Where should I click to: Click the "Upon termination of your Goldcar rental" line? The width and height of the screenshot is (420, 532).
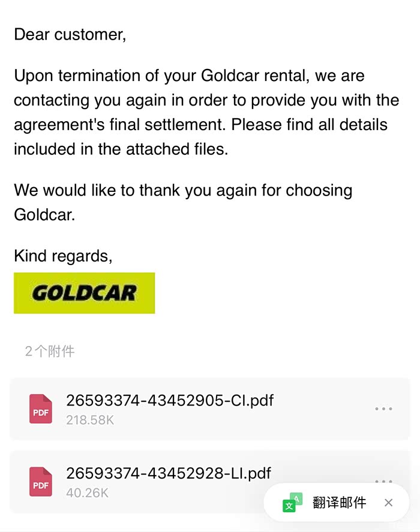tap(189, 76)
